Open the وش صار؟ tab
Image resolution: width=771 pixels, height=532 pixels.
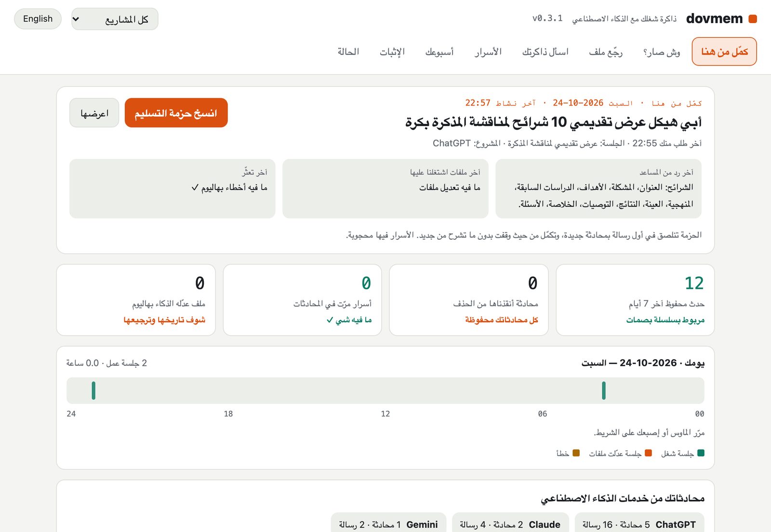662,52
